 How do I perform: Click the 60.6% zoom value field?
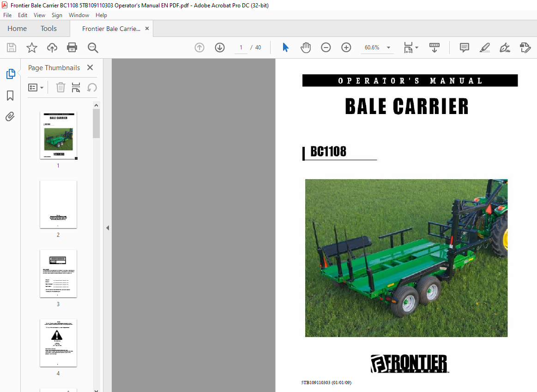click(x=372, y=48)
